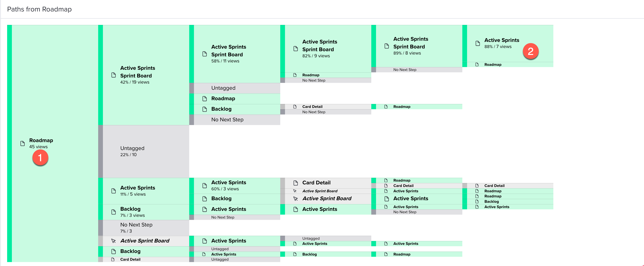Click the page icon beside Active Sprints 88% / 7 views
The image size is (644, 266).
478,43
